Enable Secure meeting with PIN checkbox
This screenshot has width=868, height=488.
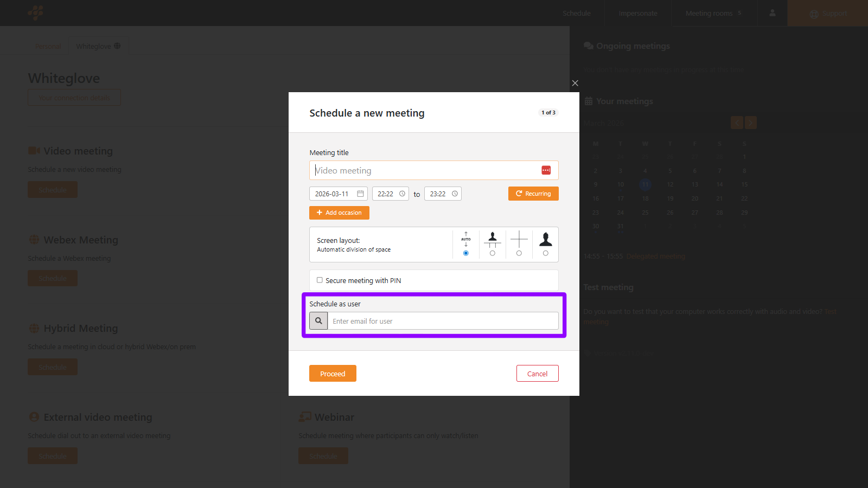tap(320, 280)
